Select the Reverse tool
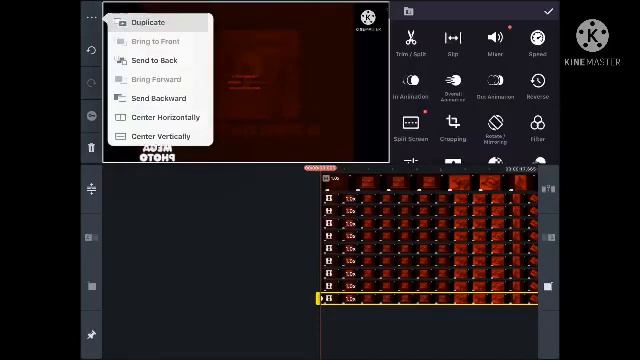640x360 pixels. (538, 86)
